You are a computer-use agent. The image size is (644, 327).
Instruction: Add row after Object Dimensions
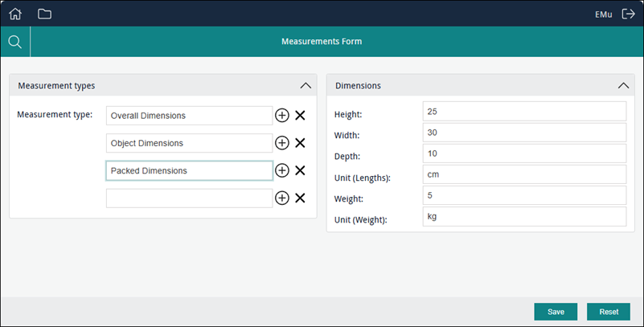(x=282, y=143)
